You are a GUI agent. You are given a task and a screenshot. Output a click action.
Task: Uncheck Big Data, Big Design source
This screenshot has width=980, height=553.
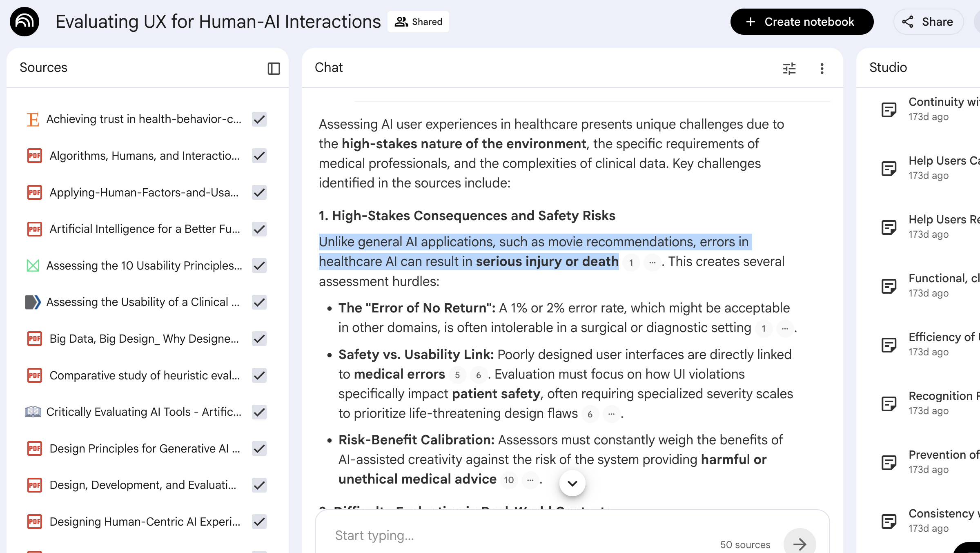(x=259, y=339)
